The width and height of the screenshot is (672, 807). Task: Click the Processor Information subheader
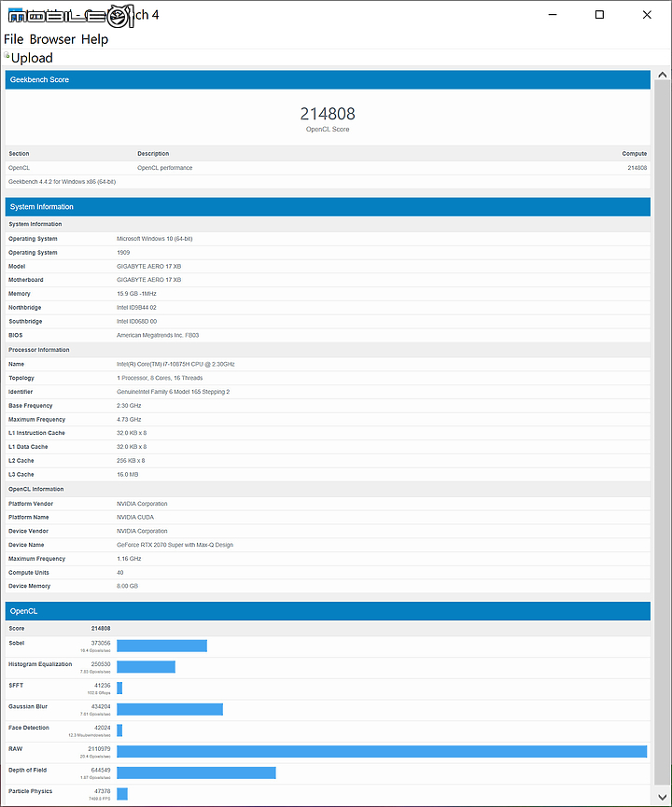pos(328,350)
